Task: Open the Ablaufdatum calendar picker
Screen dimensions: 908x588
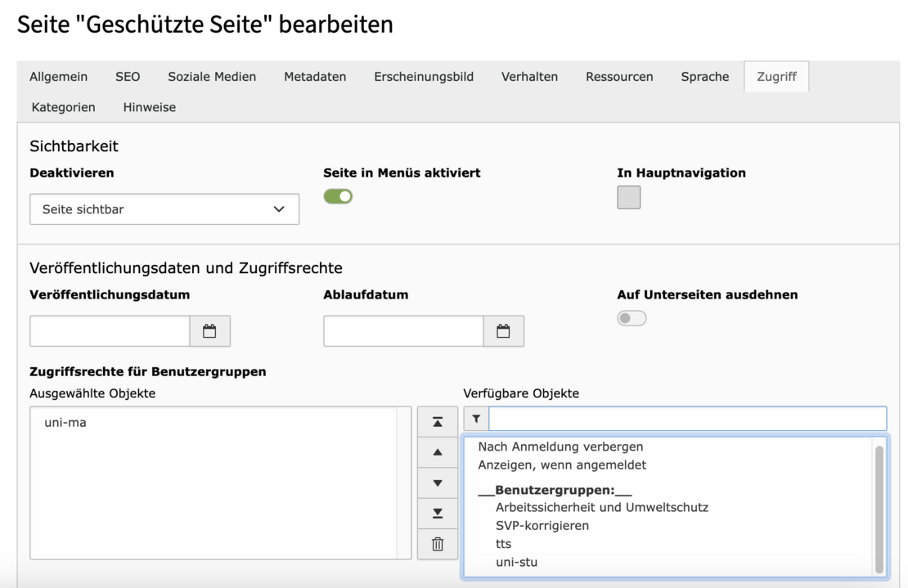Action: [x=503, y=331]
